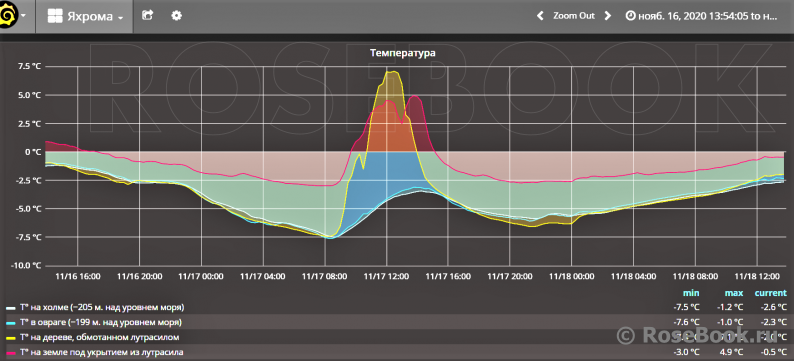Click x-axis label 11/18 12:00
Image resolution: width=794 pixels, height=361 pixels.
click(757, 276)
